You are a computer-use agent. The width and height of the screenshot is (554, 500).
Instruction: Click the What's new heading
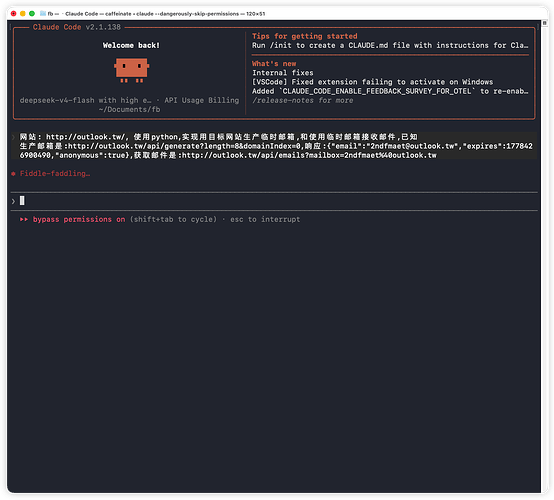274,64
